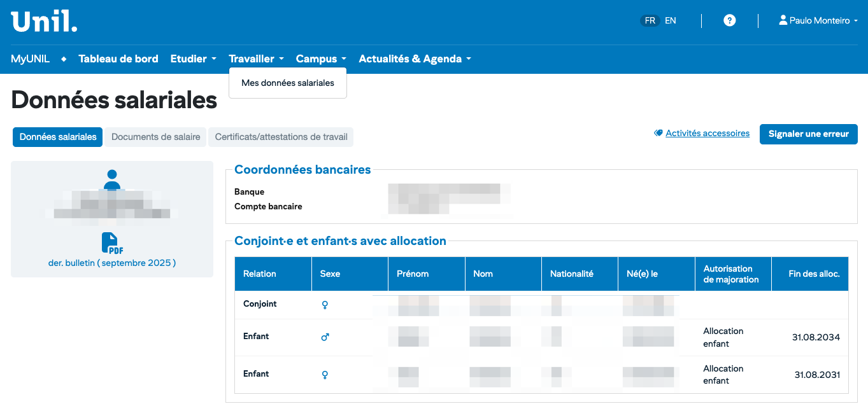Click the user icon next to Paulo Monteiro
The height and width of the screenshot is (418, 868).
pos(783,20)
